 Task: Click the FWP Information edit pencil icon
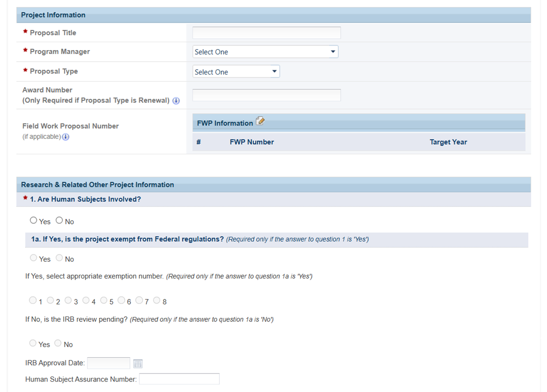[260, 121]
